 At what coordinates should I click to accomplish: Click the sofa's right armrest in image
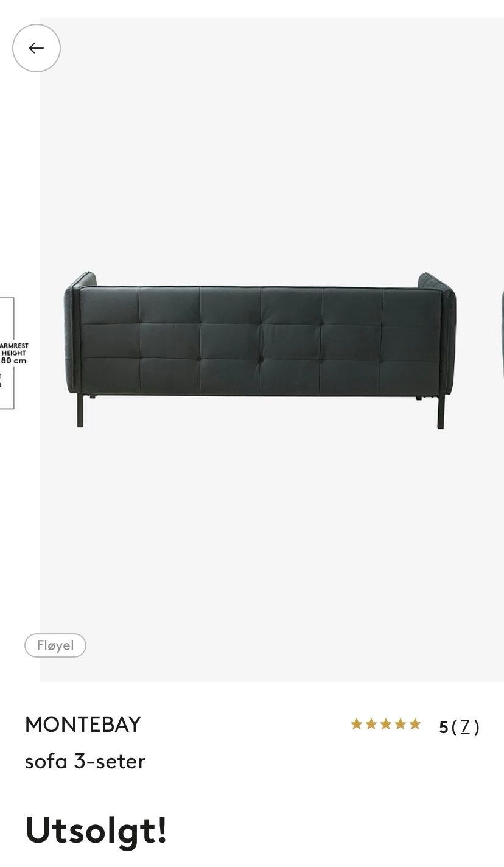(443, 332)
